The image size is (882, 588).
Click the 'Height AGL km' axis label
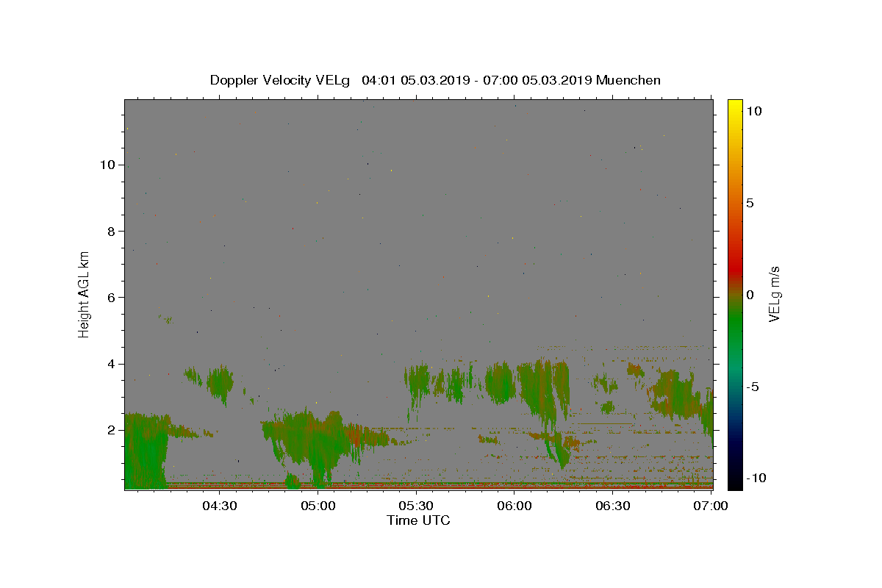(85, 293)
